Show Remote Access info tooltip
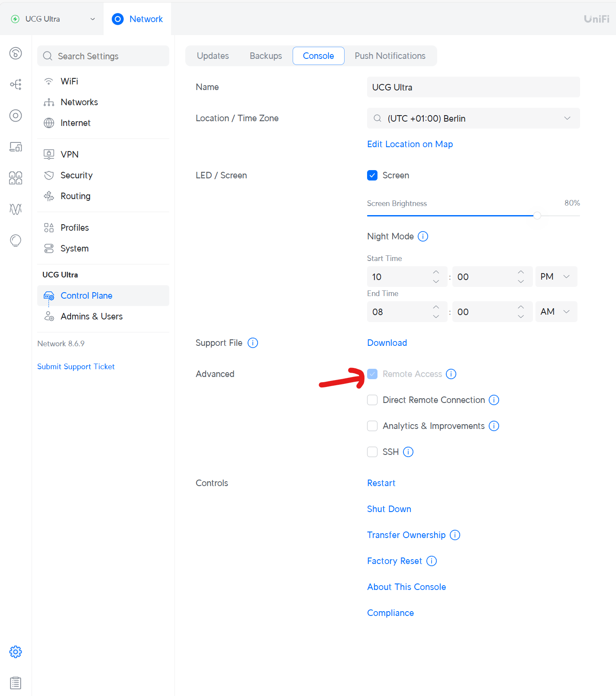The width and height of the screenshot is (616, 696). [451, 374]
